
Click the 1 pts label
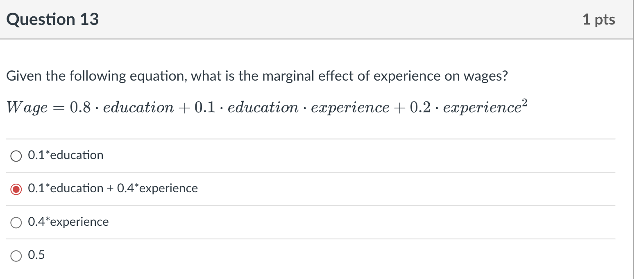click(600, 19)
